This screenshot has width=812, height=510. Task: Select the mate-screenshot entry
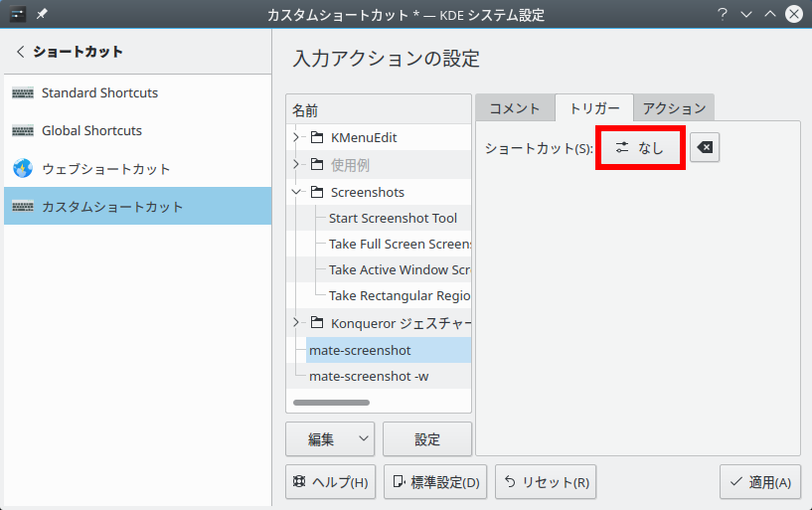point(389,351)
